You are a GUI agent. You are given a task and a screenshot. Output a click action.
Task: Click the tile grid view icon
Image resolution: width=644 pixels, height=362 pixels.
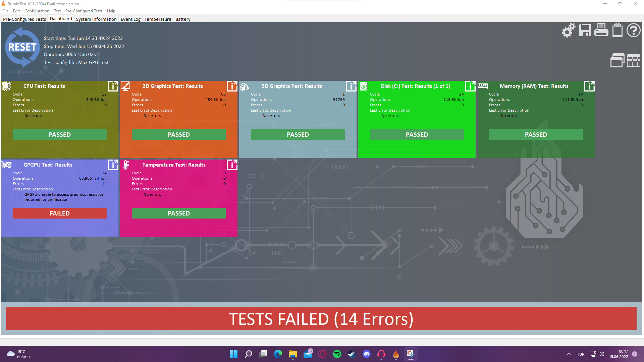[x=633, y=61]
